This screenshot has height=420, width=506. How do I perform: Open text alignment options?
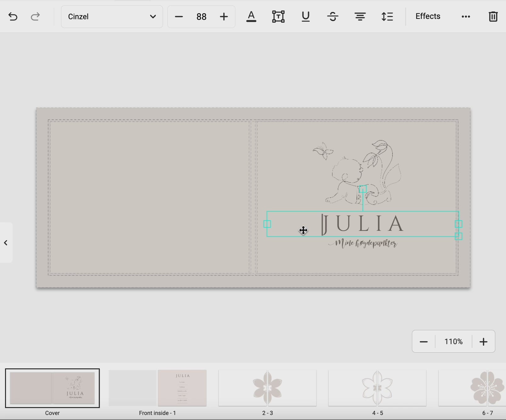[x=360, y=17]
